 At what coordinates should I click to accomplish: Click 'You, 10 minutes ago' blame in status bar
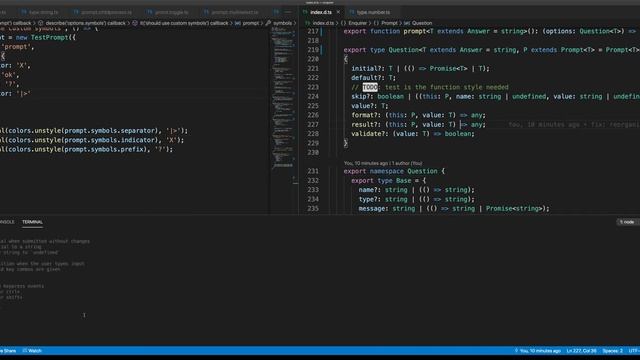[538, 351]
